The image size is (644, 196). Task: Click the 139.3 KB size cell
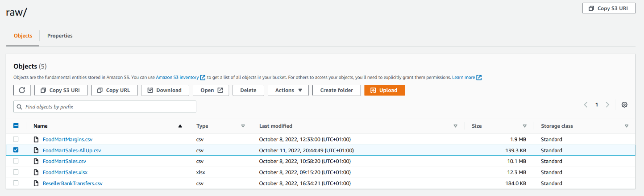(x=516, y=150)
